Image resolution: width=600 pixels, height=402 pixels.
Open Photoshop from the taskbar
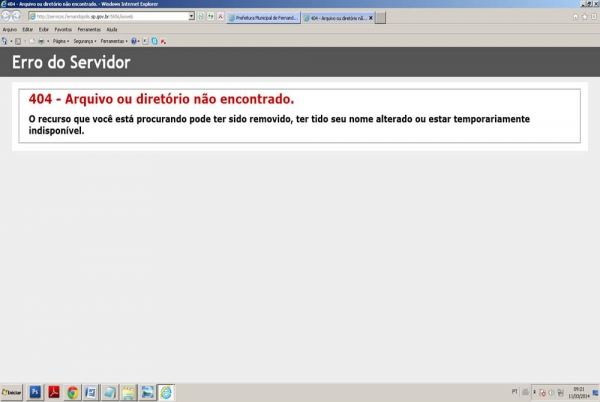35,392
